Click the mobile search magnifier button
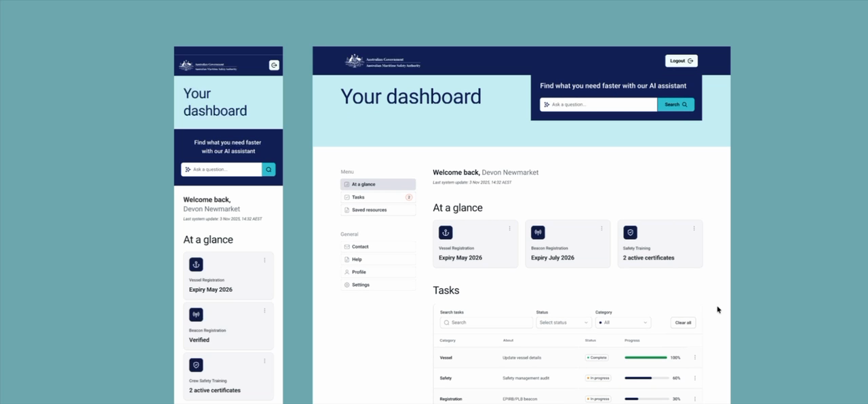The image size is (868, 404). pos(269,169)
